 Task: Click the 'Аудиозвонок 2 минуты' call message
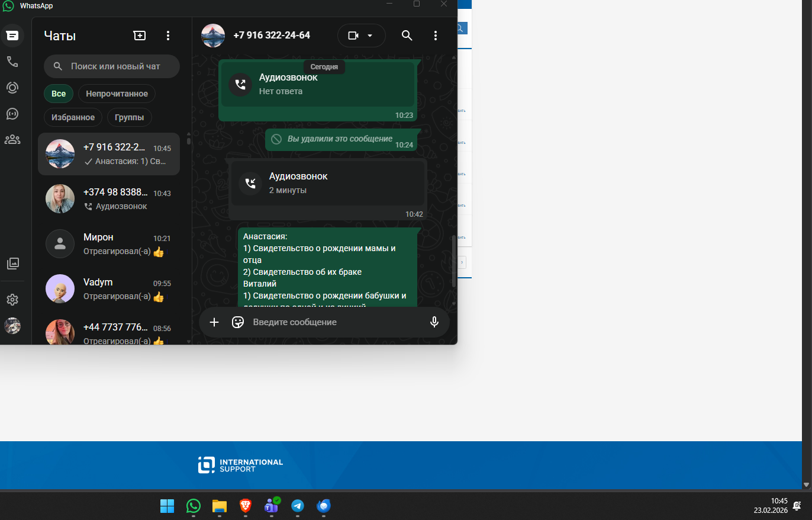click(327, 190)
